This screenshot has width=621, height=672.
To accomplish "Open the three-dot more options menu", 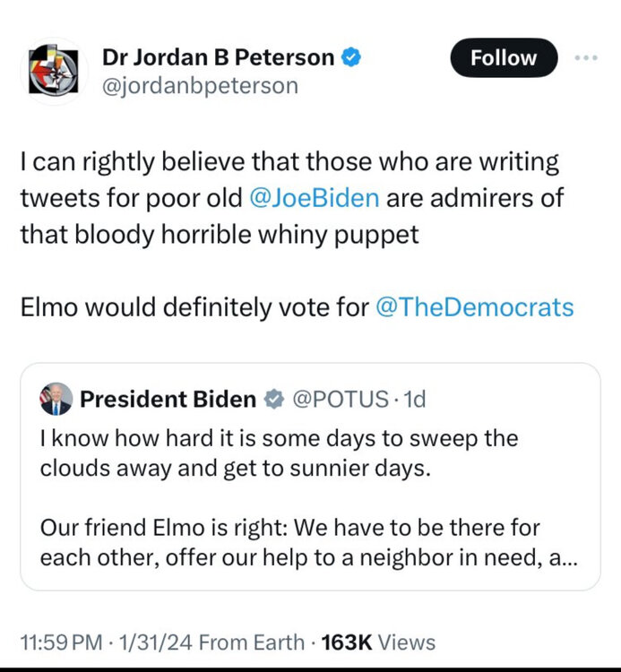I will click(585, 58).
